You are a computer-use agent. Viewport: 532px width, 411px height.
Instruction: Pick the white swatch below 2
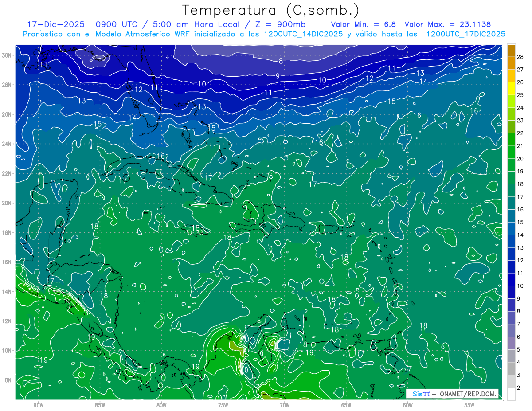point(512,394)
